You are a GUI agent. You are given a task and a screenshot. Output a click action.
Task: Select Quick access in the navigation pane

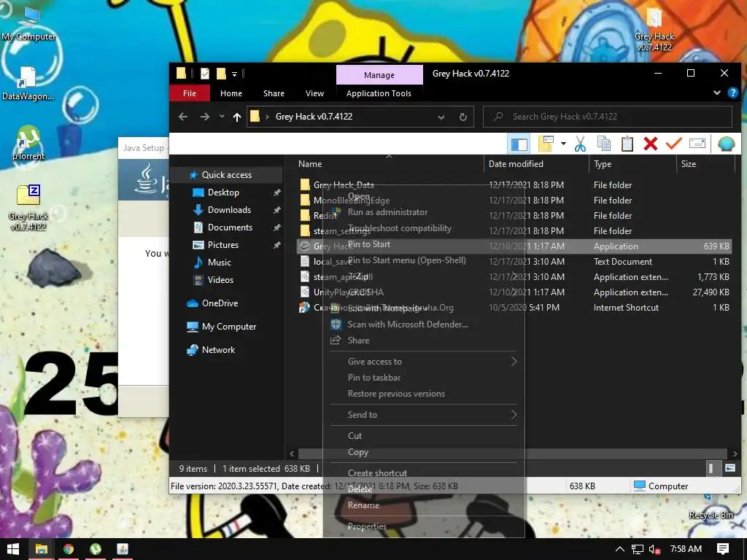coord(227,175)
